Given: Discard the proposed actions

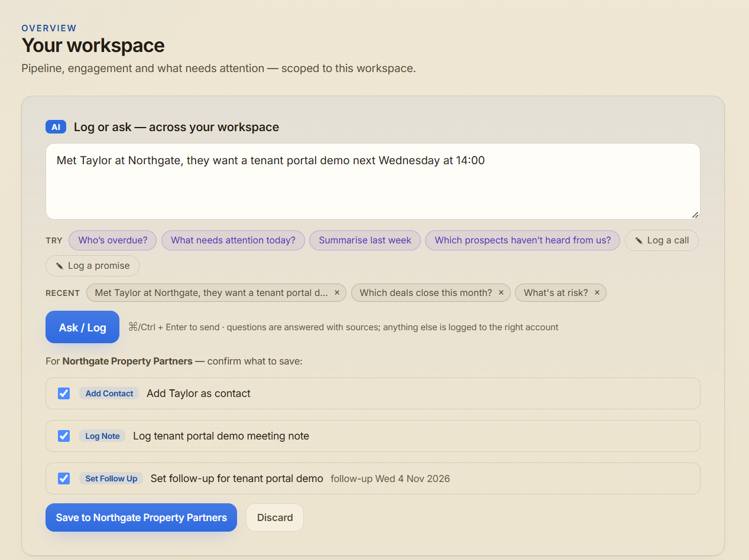Looking at the screenshot, I should tap(275, 517).
